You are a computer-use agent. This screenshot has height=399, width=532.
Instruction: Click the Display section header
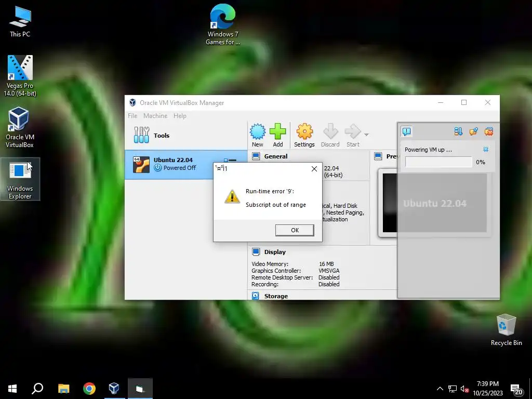point(275,252)
